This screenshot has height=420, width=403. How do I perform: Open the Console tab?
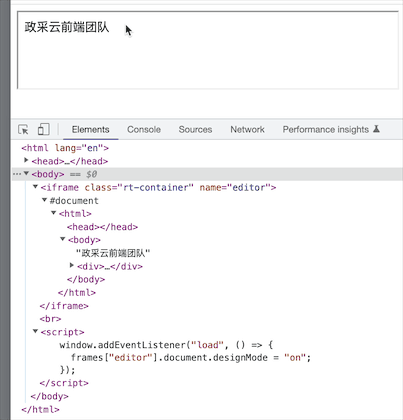144,129
